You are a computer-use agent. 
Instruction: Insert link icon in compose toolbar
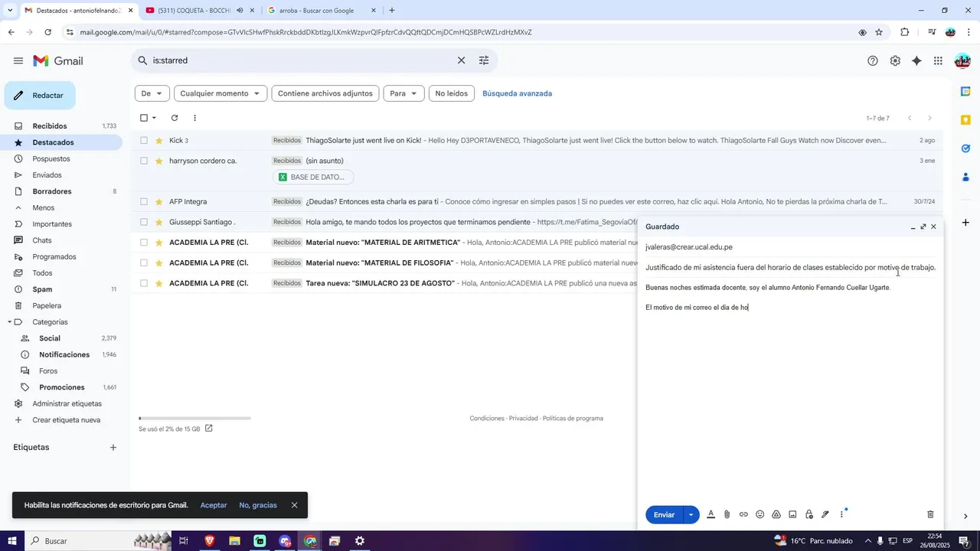click(x=743, y=514)
